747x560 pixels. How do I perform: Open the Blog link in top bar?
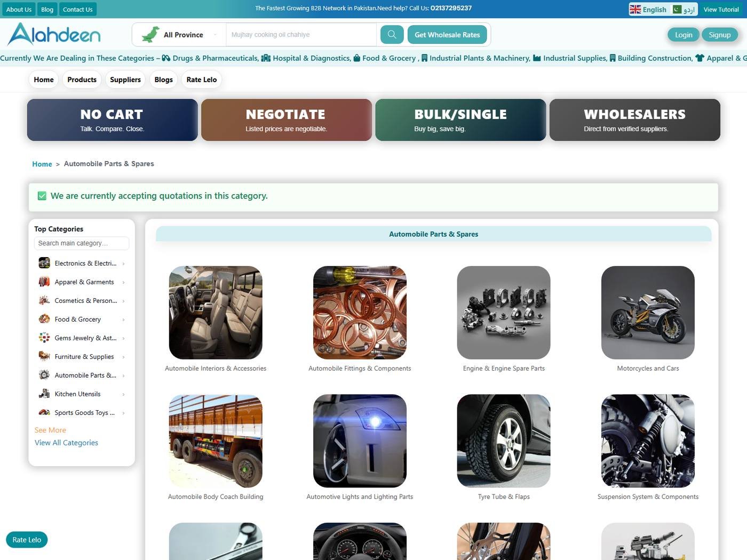(47, 9)
